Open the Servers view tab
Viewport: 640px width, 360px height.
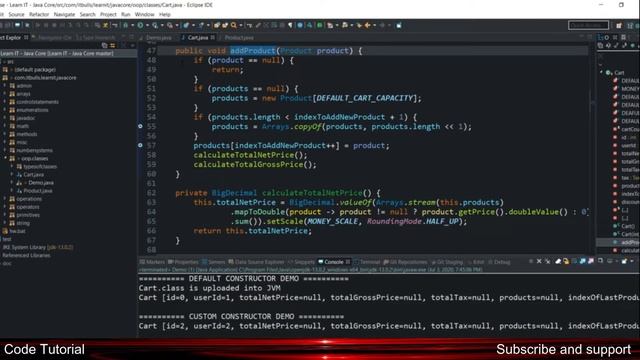click(213, 262)
